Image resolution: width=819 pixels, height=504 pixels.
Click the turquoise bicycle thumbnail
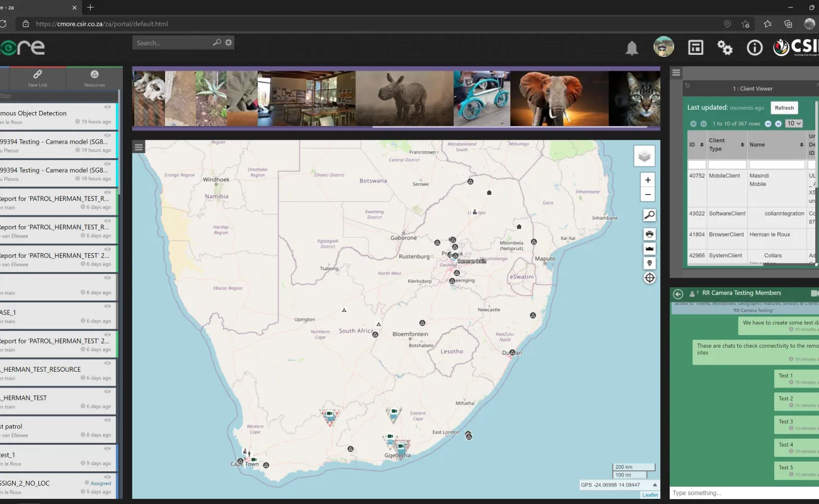click(482, 98)
